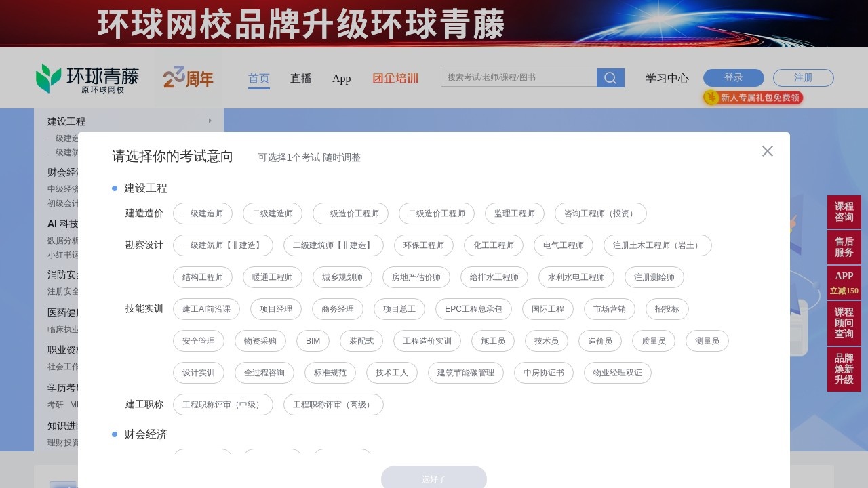Viewport: 868px width, 488px height.
Task: Open the 课程咨询 side button
Action: pos(844,212)
